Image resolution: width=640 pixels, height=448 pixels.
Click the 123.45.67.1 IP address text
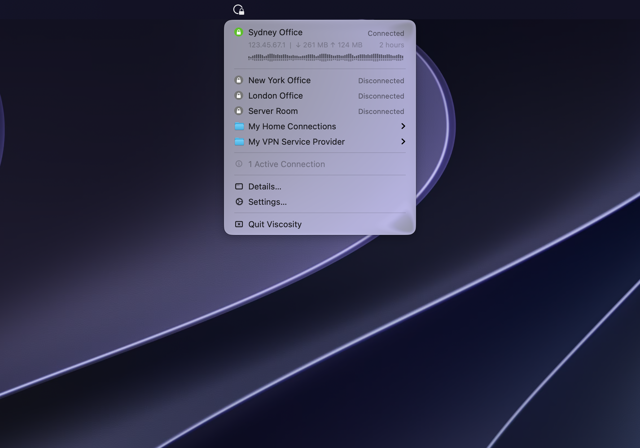pos(267,45)
